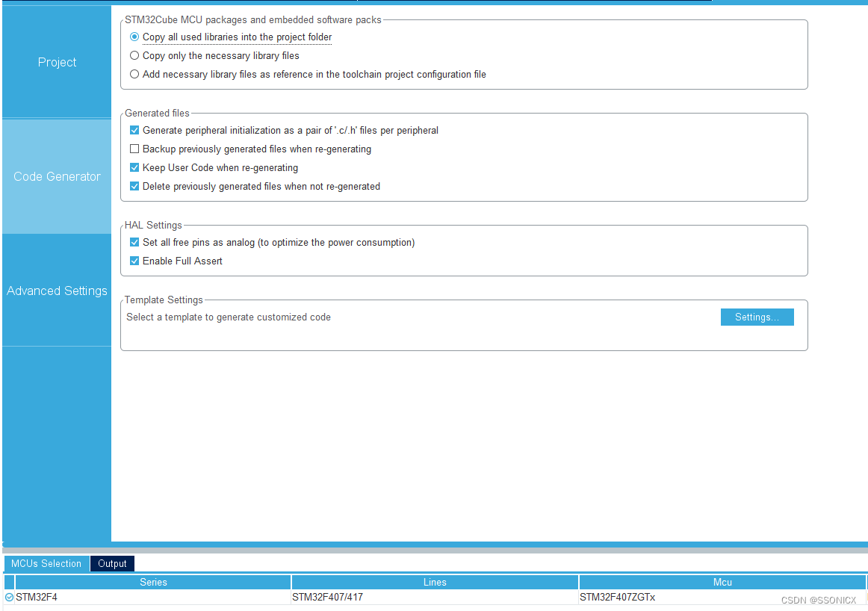
Task: Click the Mcu column header
Action: 722,582
